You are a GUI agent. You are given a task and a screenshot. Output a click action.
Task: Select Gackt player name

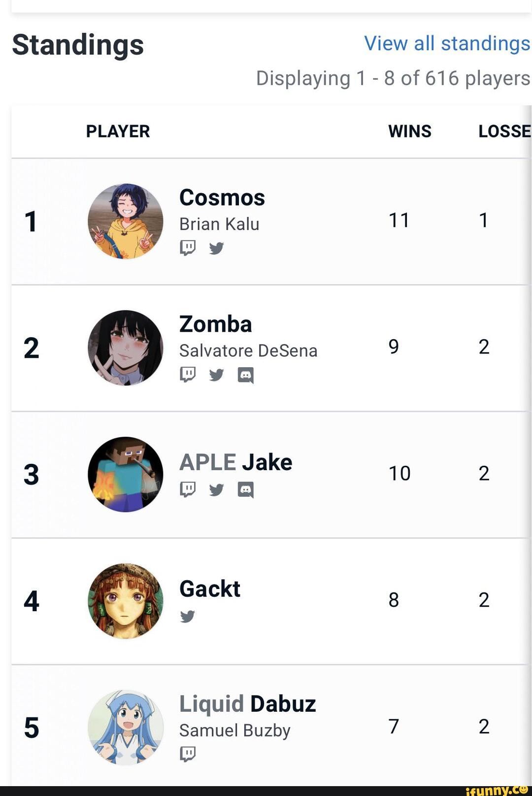tap(210, 589)
